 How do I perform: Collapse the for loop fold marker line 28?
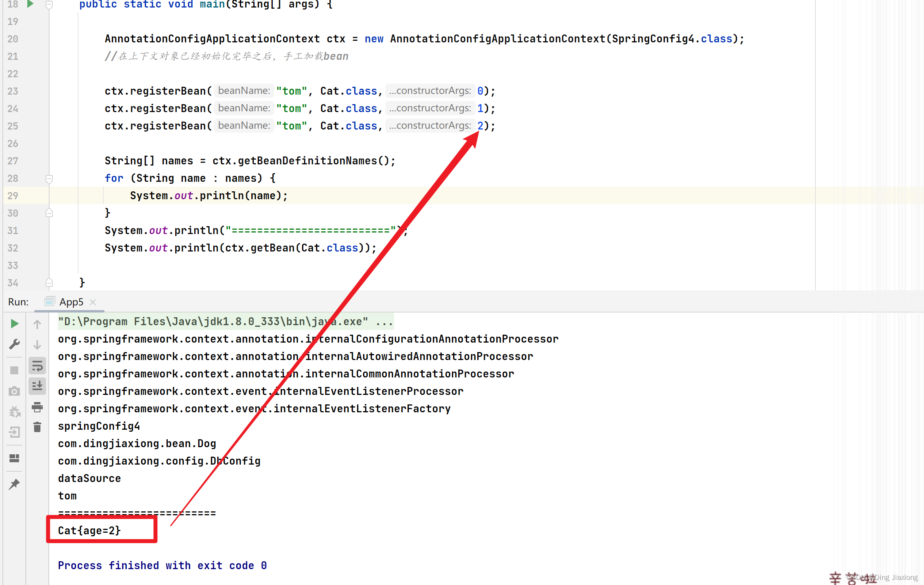pyautogui.click(x=49, y=179)
